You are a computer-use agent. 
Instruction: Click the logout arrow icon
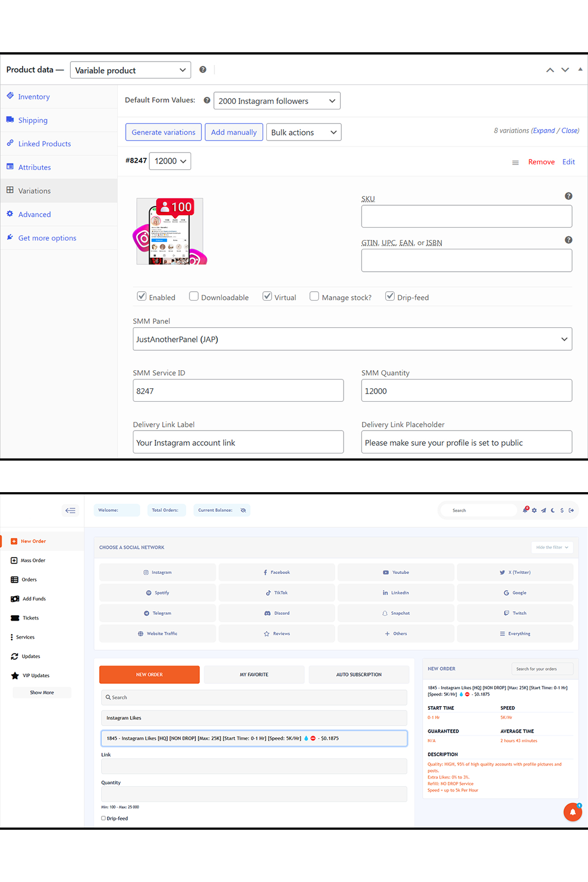(x=571, y=510)
